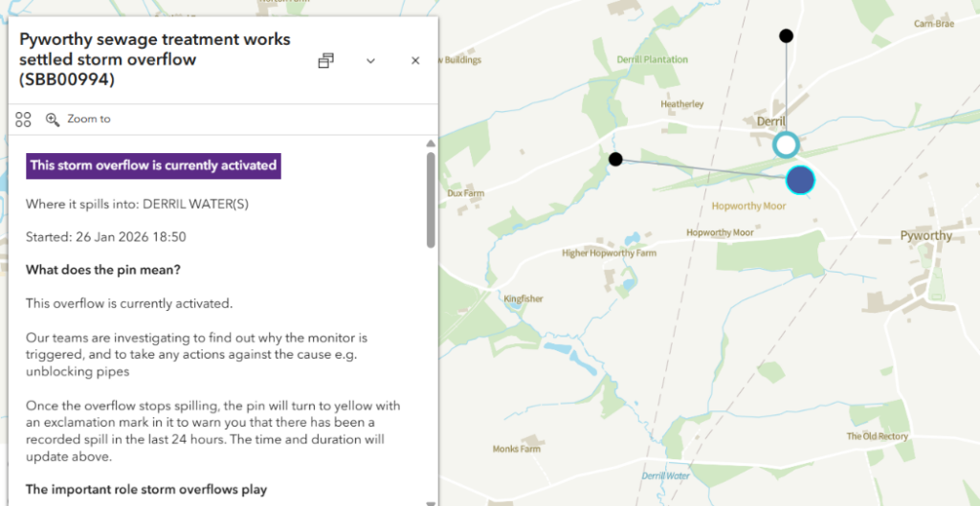Viewport: 980px width, 506px height.
Task: Select the teal ring pin near Derril
Action: 786,144
